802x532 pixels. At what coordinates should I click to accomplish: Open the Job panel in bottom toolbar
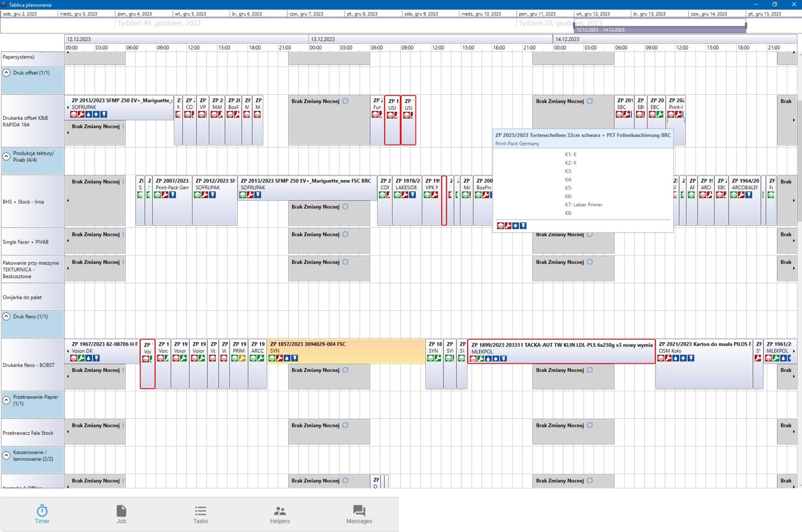click(121, 513)
